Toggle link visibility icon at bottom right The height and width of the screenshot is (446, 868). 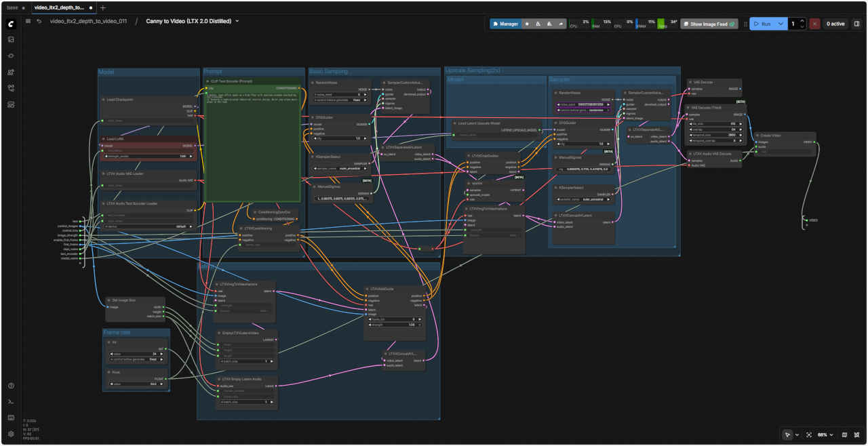point(857,434)
